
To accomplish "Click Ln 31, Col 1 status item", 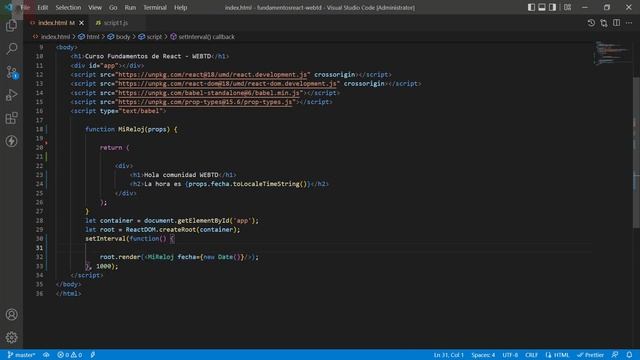I will pos(449,355).
